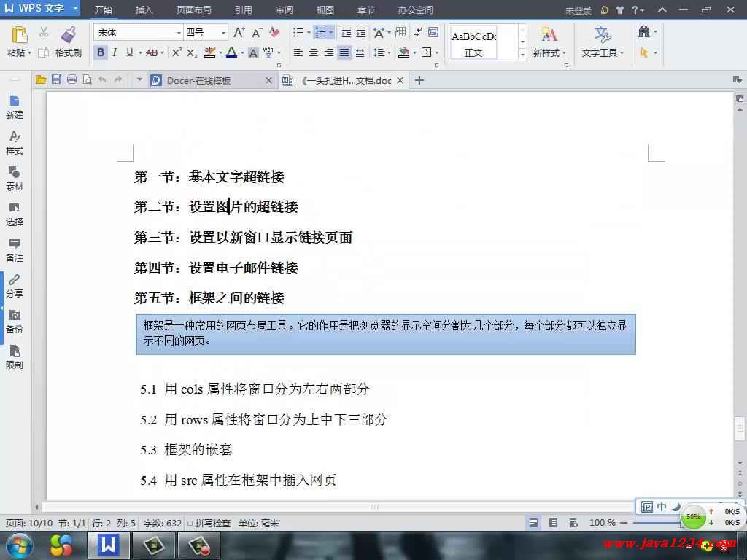Open the 开始 ribbon tab
Viewport: 747px width, 560px height.
[x=104, y=10]
